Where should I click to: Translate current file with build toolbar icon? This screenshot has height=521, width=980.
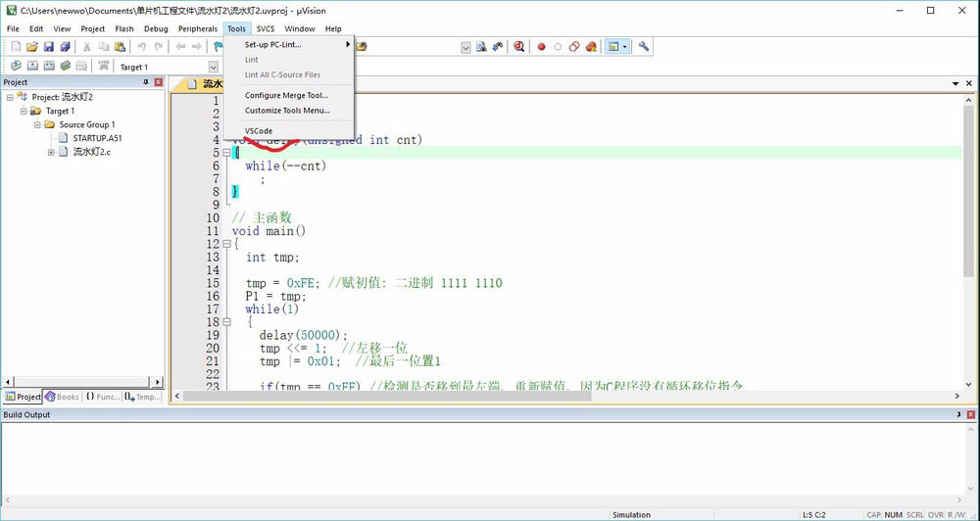[x=17, y=66]
